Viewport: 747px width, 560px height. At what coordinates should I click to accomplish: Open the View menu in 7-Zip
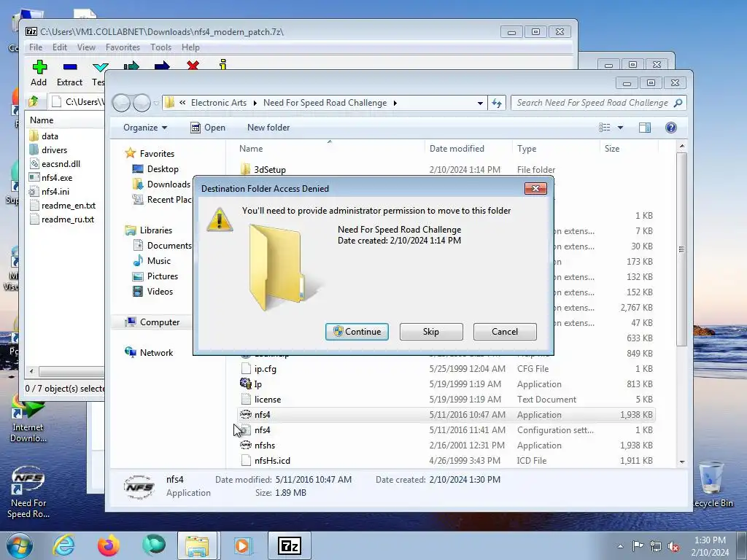86,47
